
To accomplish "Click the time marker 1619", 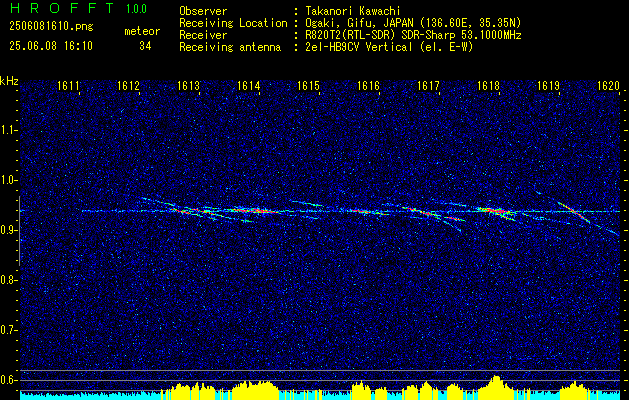I will click(x=548, y=85).
